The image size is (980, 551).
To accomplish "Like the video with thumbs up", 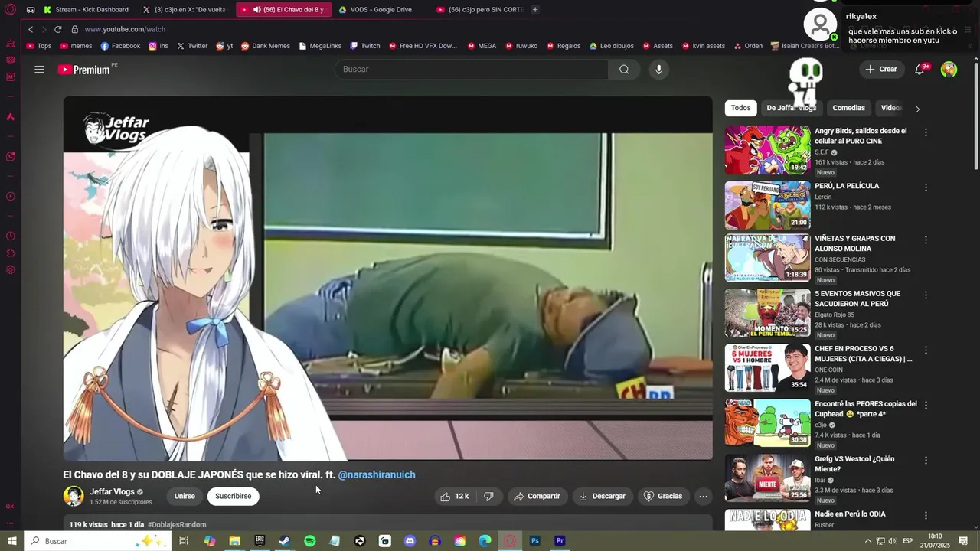I will tap(454, 497).
